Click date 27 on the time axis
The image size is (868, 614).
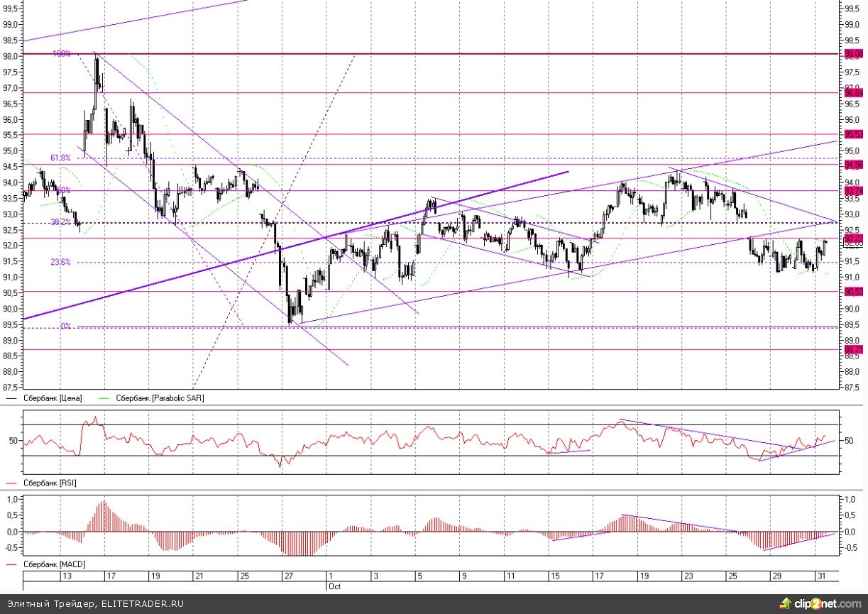click(287, 576)
